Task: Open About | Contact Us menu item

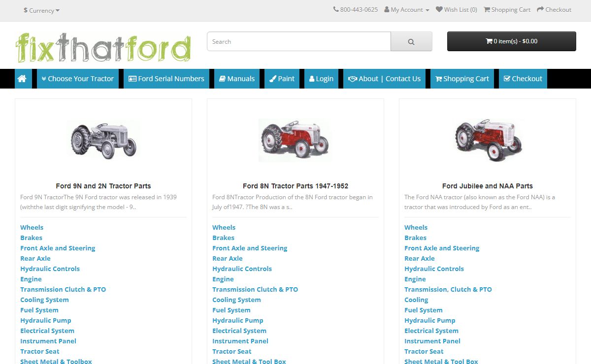Action: [385, 79]
